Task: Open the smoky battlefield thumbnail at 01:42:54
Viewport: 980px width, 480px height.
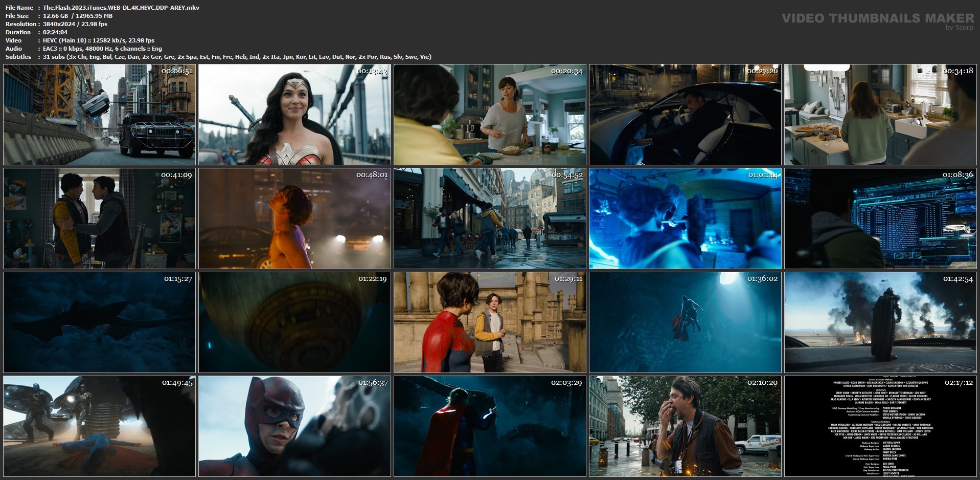Action: click(x=880, y=322)
